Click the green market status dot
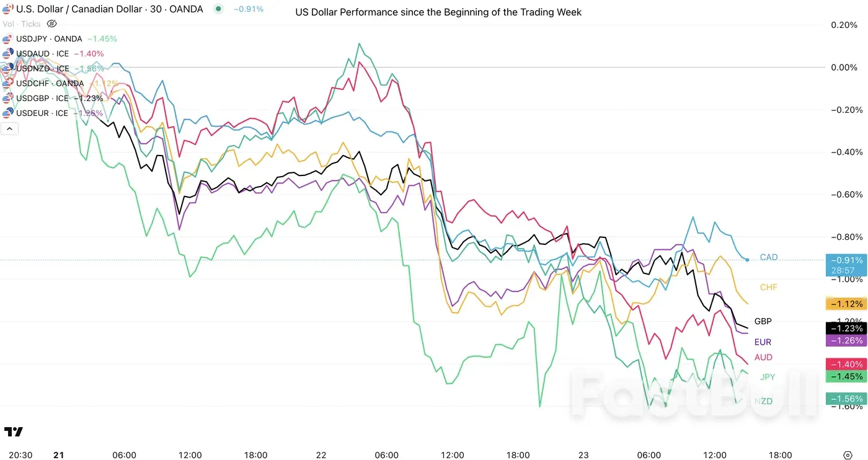The height and width of the screenshot is (460, 868). click(x=218, y=9)
